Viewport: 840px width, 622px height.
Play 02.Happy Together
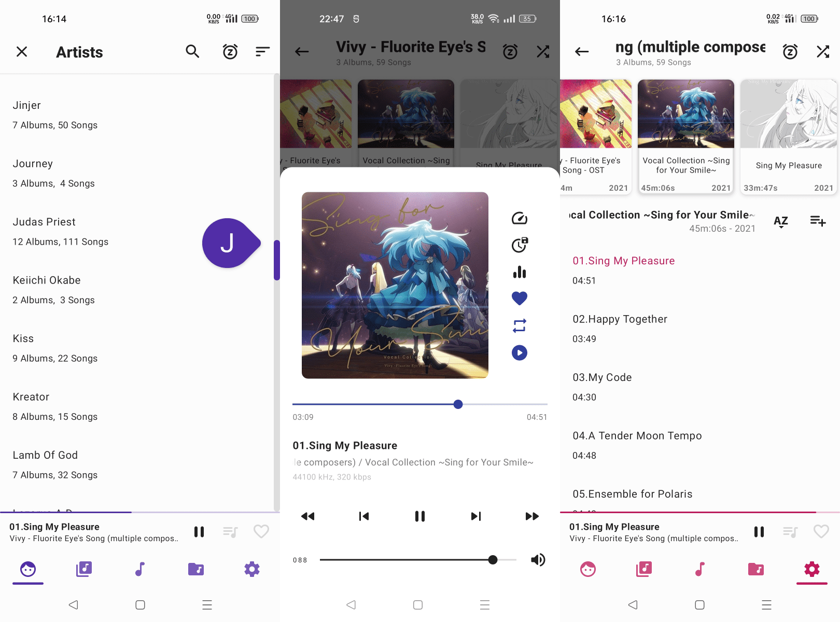click(x=700, y=329)
